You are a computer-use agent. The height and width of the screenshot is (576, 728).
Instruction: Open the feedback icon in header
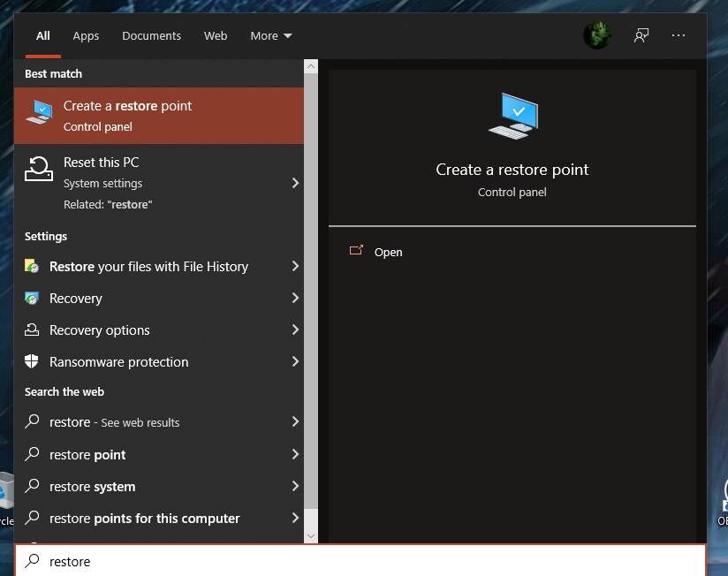[641, 35]
